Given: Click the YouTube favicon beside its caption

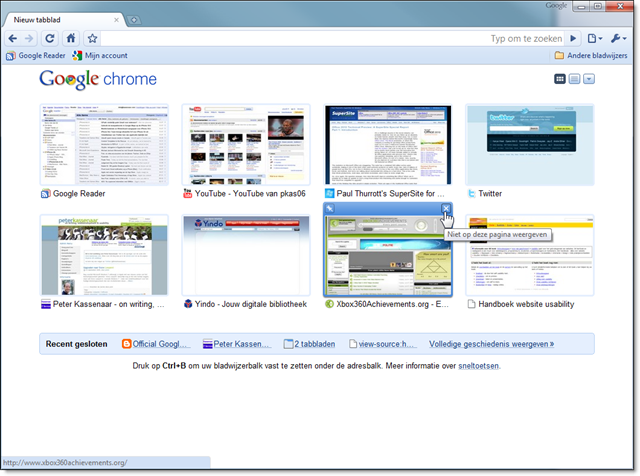Looking at the screenshot, I should click(187, 194).
